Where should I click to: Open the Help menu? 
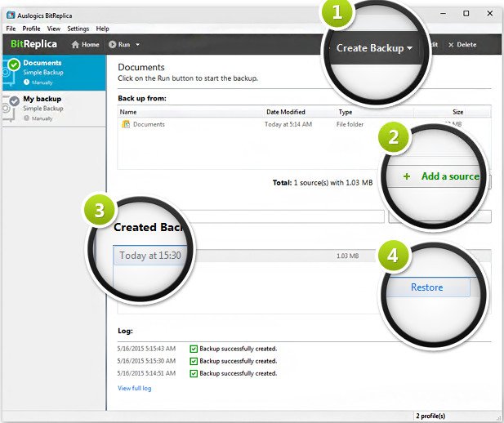pyautogui.click(x=103, y=29)
